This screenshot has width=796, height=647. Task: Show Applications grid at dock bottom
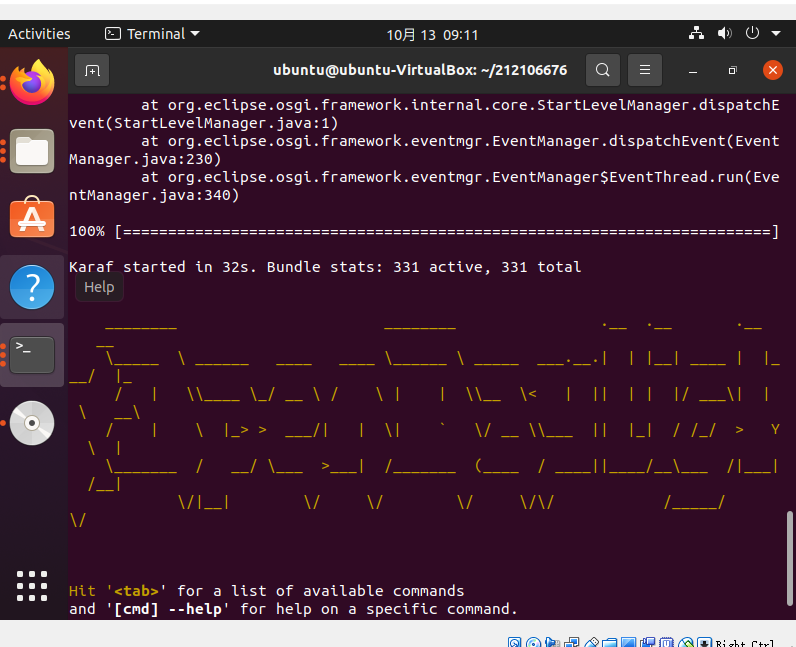point(32,586)
